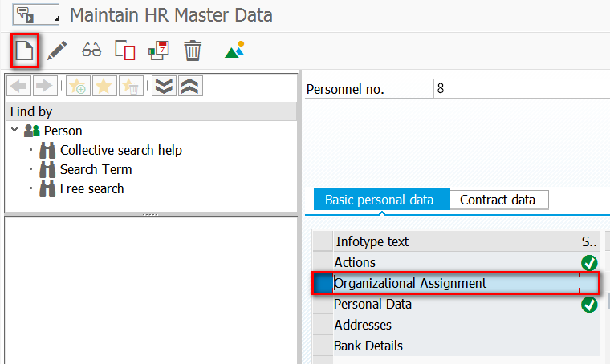Select the Bank Details infotype row
Viewport: 610px width, 364px height.
(x=456, y=346)
